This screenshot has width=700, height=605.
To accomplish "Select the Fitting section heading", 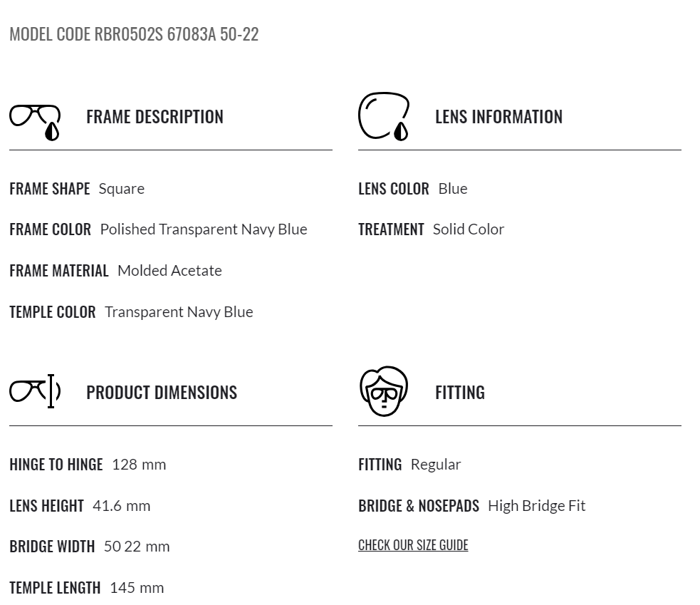I will (x=460, y=393).
